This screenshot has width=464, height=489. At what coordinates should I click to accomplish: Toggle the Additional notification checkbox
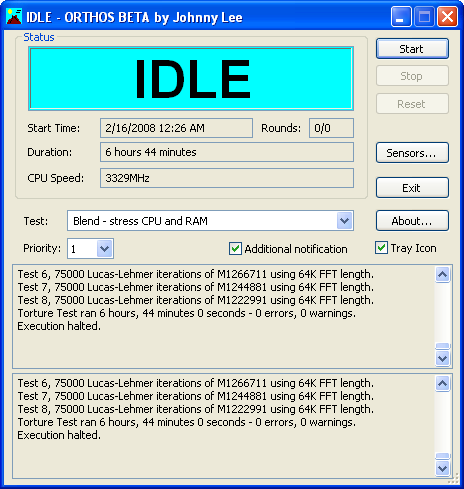(235, 249)
